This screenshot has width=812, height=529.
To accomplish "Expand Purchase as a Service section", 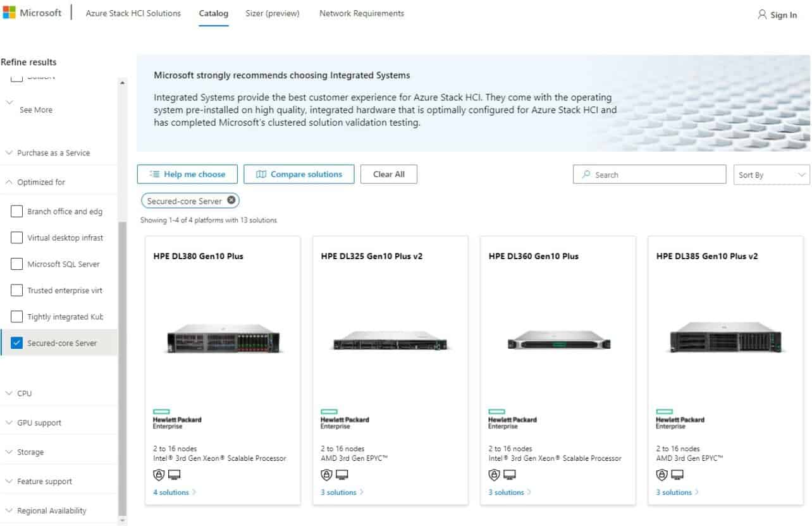I will click(58, 152).
